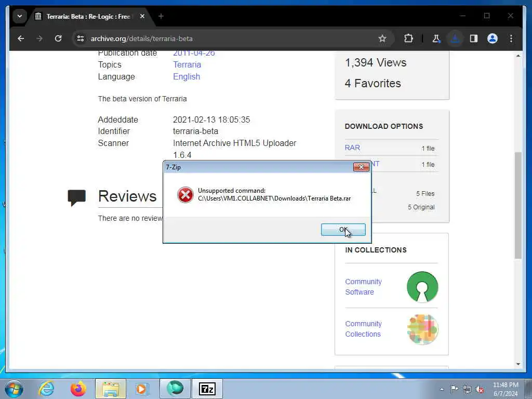Image resolution: width=532 pixels, height=399 pixels.
Task: Download the RAR file option
Action: [x=353, y=148]
